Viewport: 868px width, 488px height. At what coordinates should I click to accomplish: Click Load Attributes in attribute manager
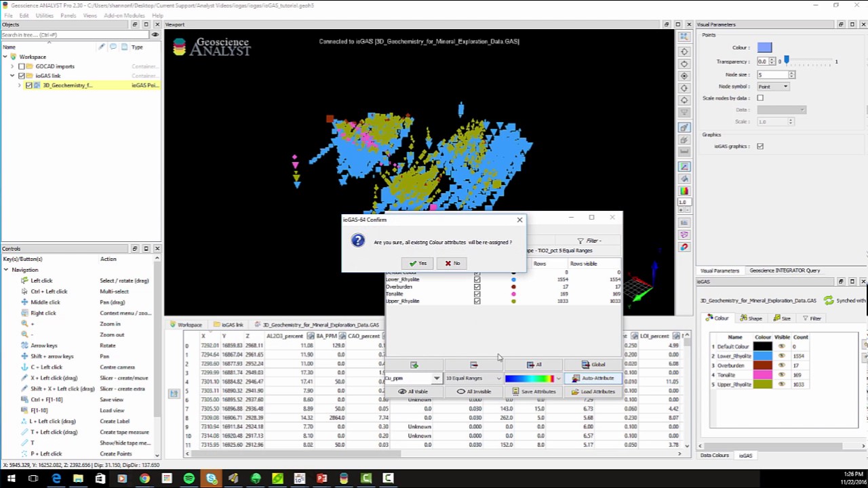(593, 392)
